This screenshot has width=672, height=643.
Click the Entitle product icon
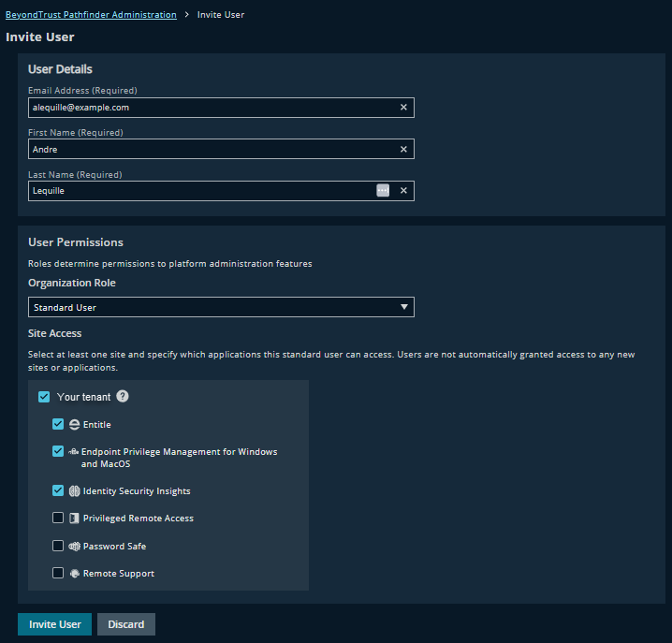coord(75,424)
